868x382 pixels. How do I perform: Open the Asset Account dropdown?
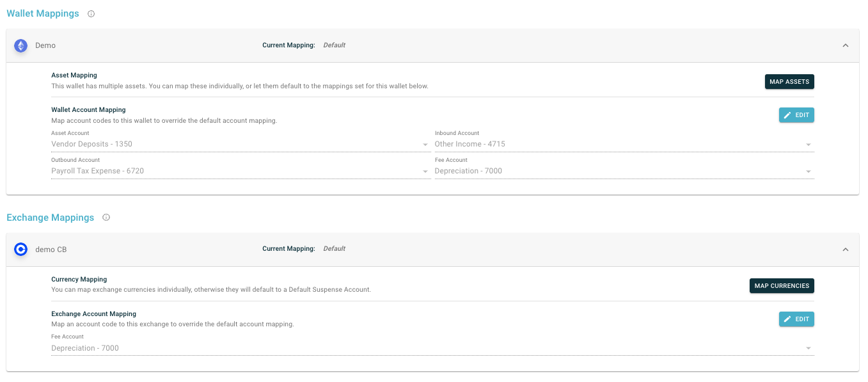click(241, 145)
